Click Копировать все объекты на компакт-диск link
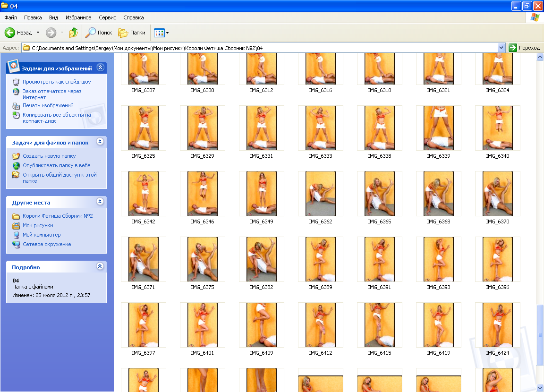Viewport: 544px width, 392px height. tap(57, 118)
